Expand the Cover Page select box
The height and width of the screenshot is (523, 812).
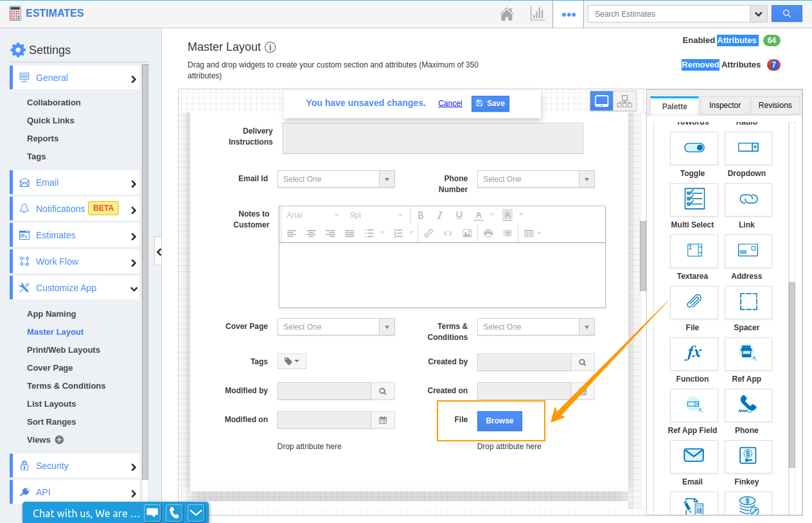tap(336, 327)
